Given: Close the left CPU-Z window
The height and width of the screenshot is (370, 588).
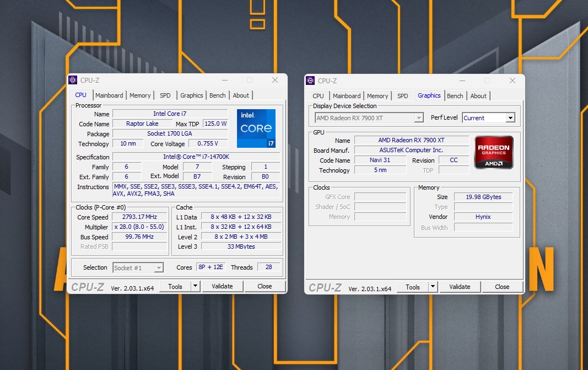Looking at the screenshot, I should point(274,81).
